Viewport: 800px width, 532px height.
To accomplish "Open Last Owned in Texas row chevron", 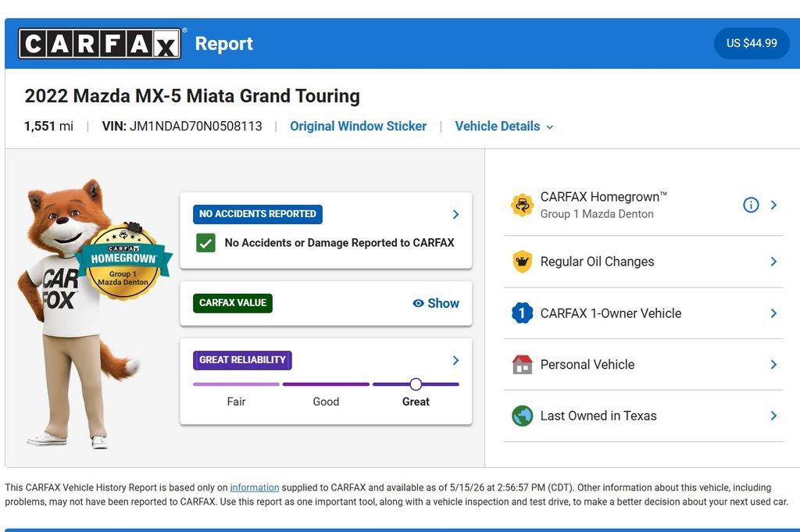I will point(773,416).
